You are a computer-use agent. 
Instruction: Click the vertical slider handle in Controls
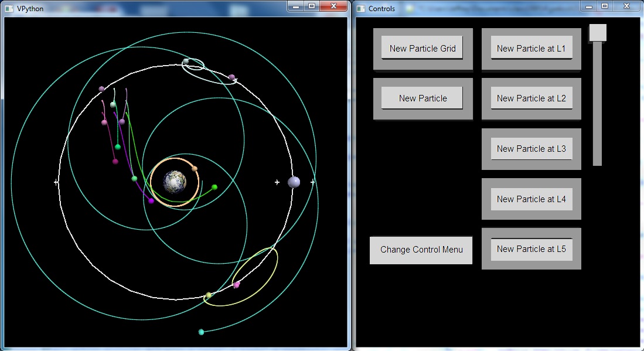[x=597, y=33]
